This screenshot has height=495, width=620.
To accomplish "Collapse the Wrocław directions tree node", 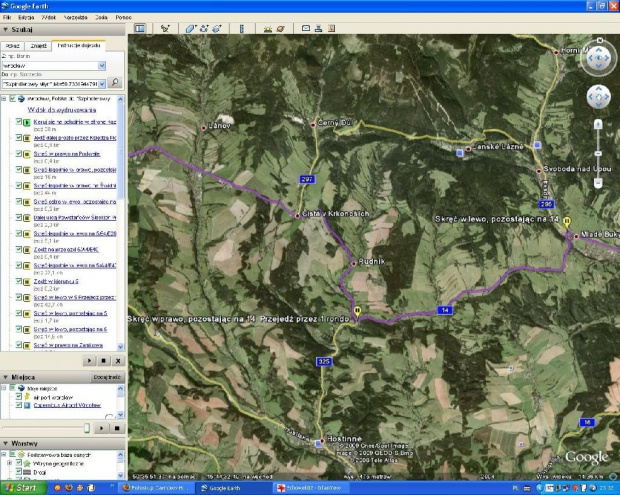I will click(x=4, y=98).
